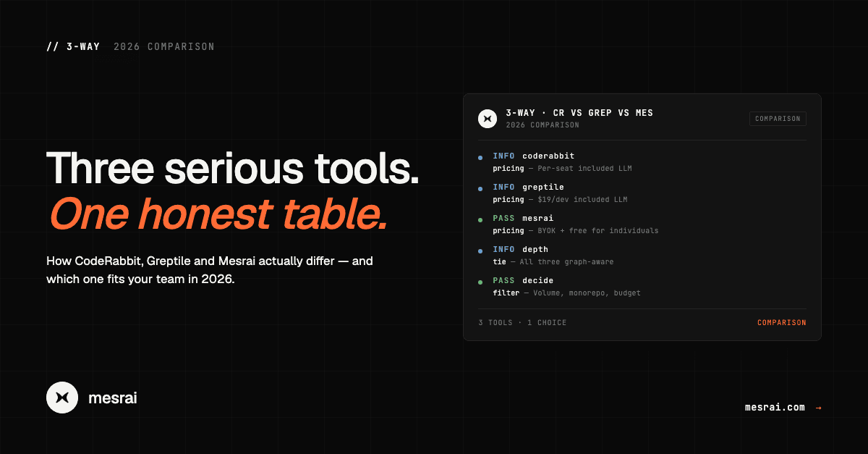This screenshot has height=454, width=868.
Task: Click 'Volume, monorepo, budget' filter text
Action: 587,293
